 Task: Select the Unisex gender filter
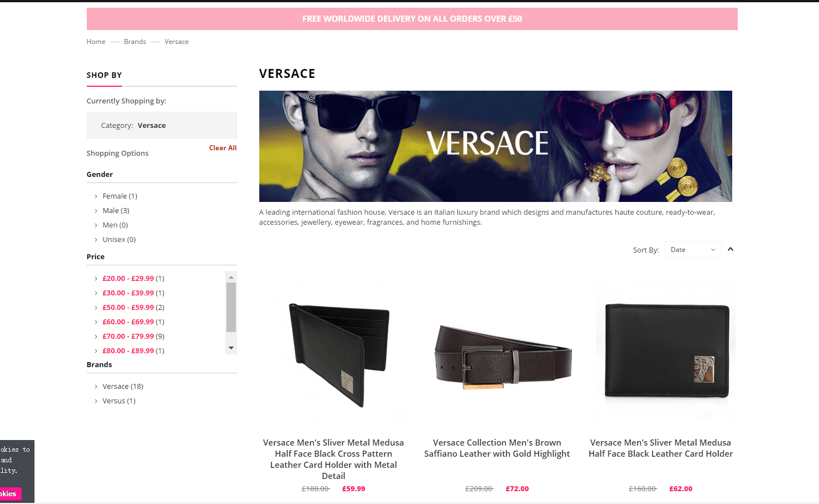pyautogui.click(x=119, y=240)
